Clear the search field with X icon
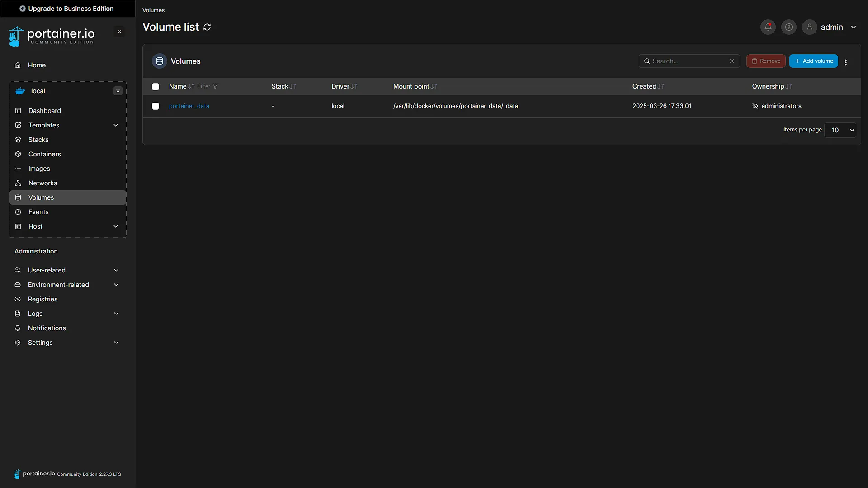This screenshot has width=868, height=488. coord(731,61)
